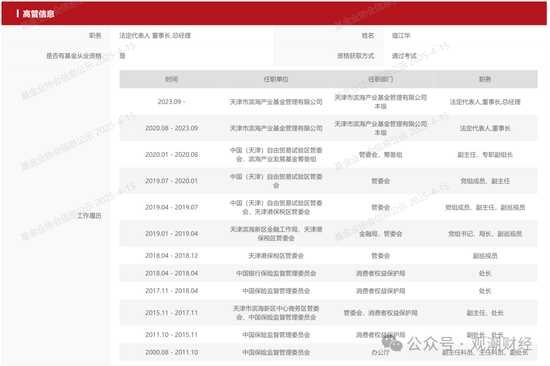Click the WeChat logo icon in watermark
The width and height of the screenshot is (550, 366).
[392, 343]
